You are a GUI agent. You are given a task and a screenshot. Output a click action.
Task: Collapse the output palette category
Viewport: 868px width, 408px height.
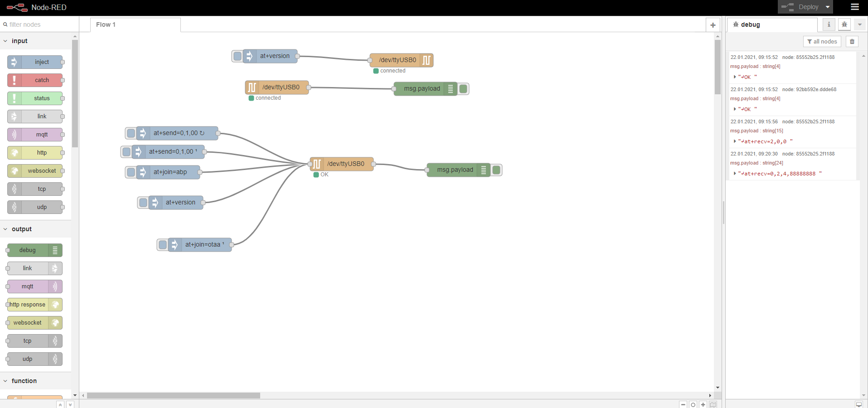pos(35,229)
